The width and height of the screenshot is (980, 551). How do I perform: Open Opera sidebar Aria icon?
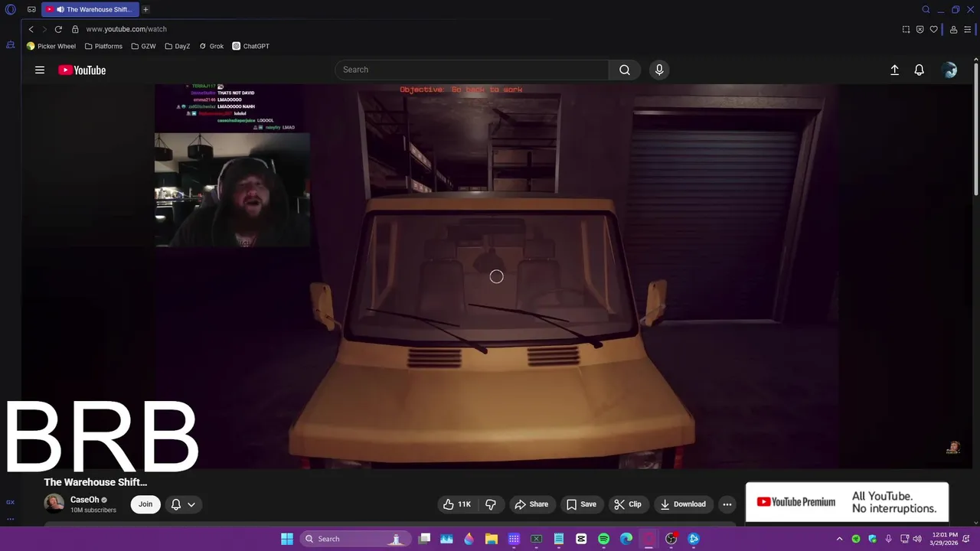[10, 45]
